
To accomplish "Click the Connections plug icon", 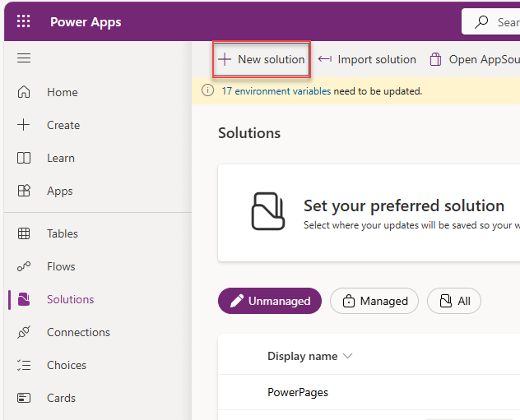I will pos(24,332).
